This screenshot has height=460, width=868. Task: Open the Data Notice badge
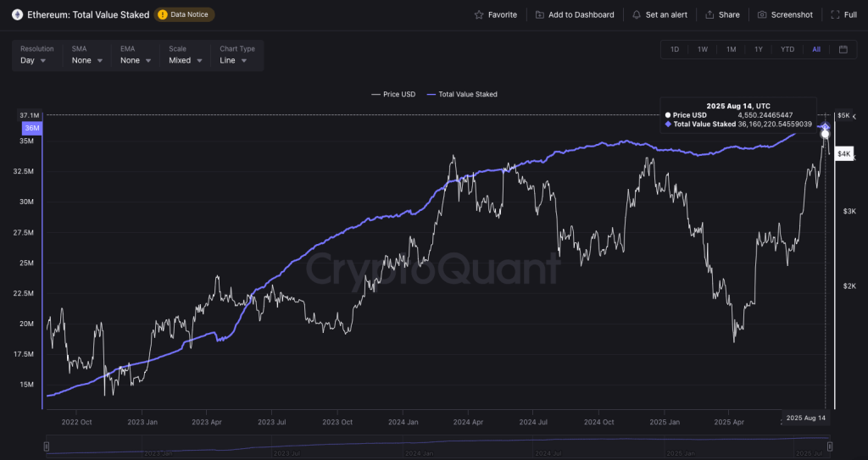pyautogui.click(x=185, y=14)
